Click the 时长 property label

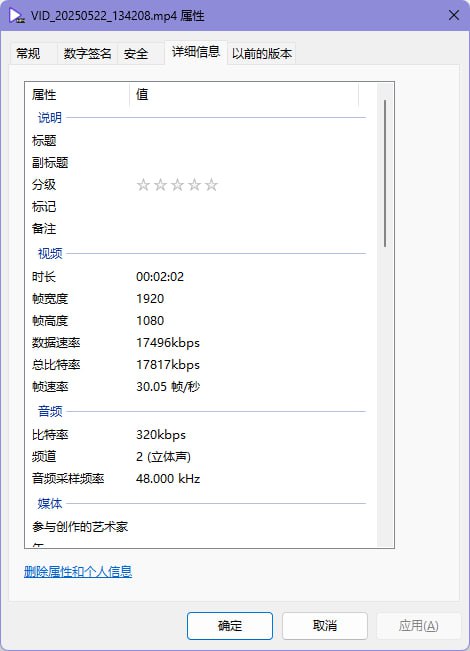click(44, 277)
